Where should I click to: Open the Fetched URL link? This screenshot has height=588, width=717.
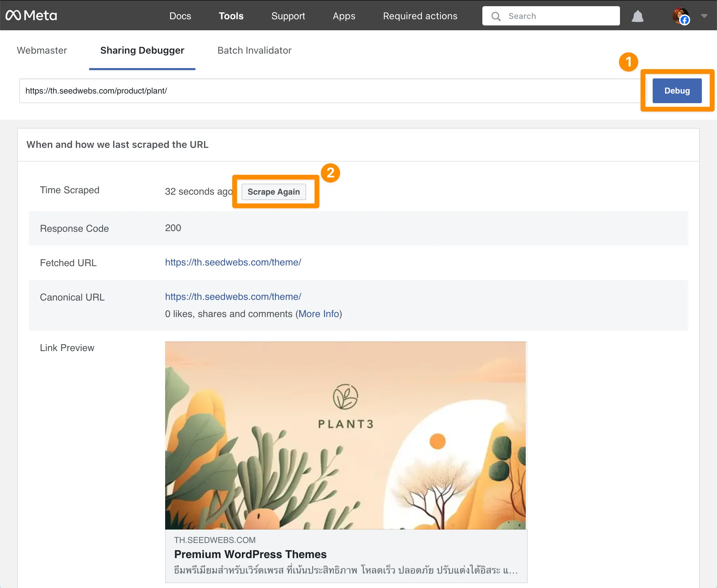(233, 262)
